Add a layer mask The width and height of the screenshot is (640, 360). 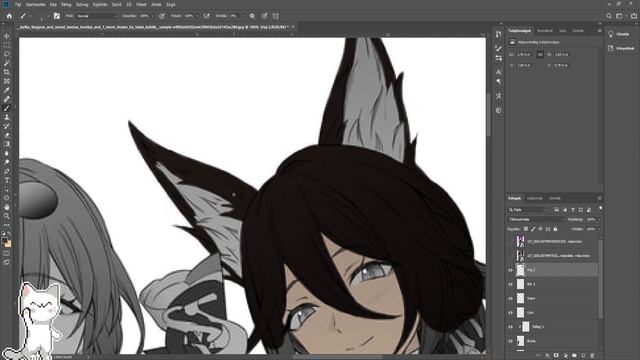(x=556, y=356)
